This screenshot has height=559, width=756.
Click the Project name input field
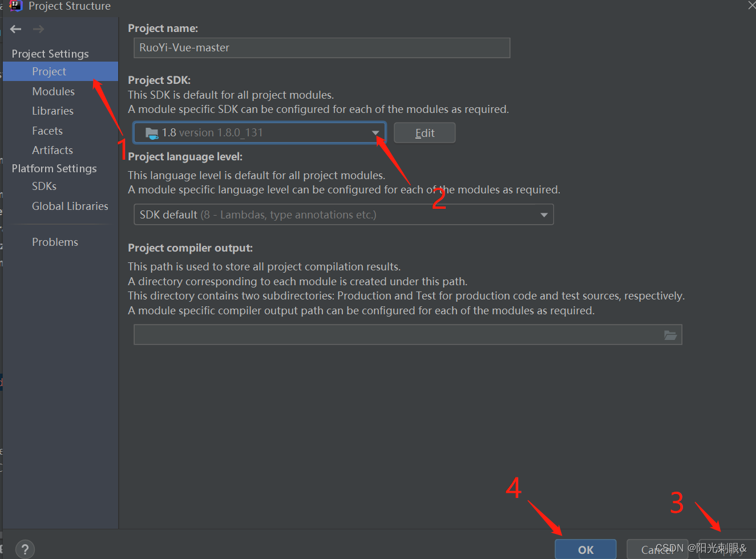point(322,48)
